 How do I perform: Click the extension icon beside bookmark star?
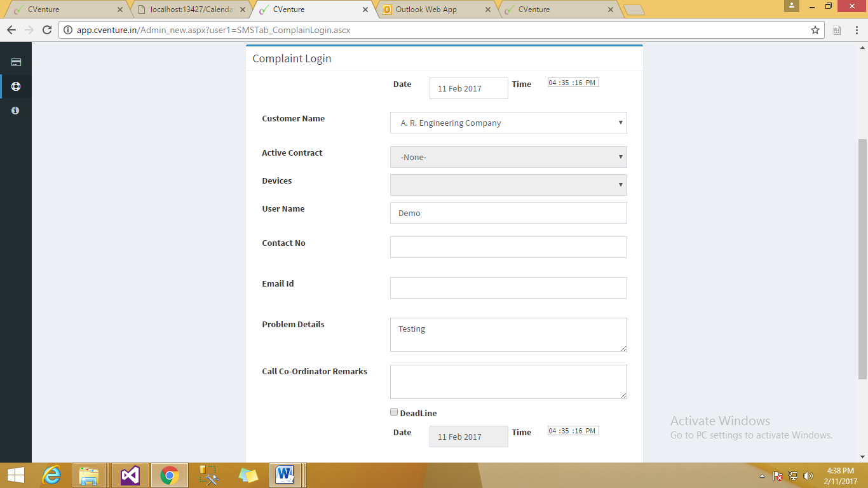837,30
